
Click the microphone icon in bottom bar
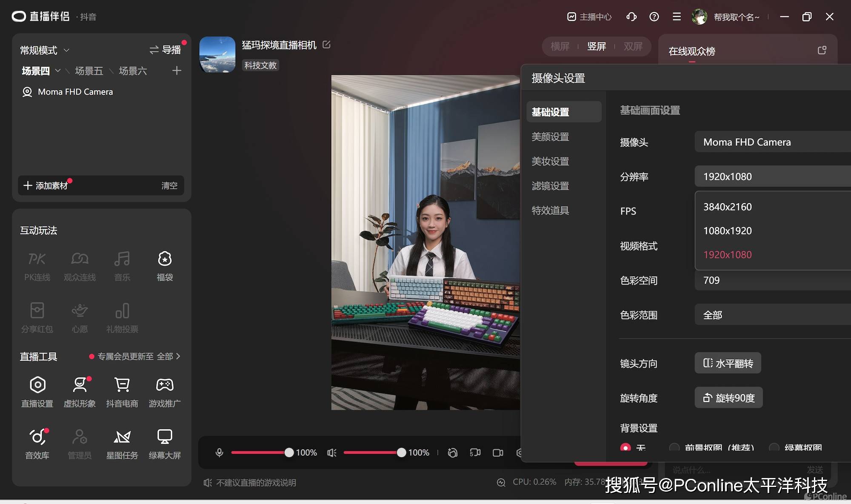click(x=220, y=453)
